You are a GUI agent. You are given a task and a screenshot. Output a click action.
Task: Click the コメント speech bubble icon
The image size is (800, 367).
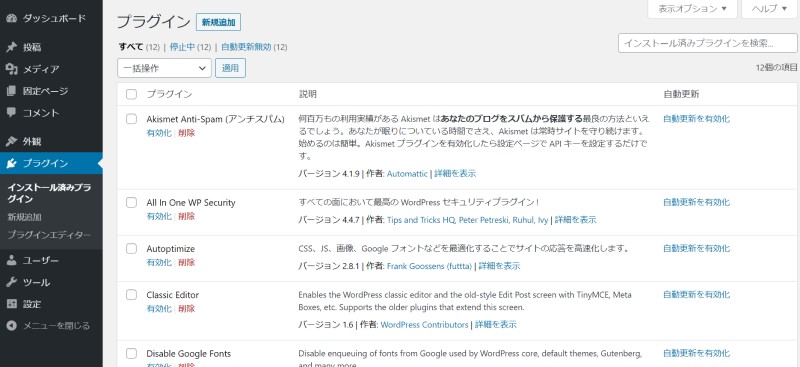12,112
